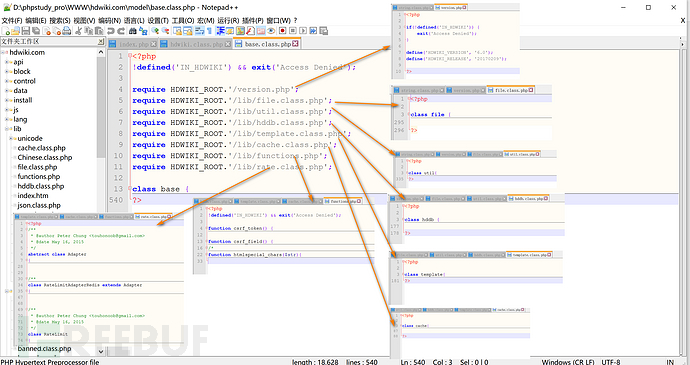Screen dimensions: 690x365
Task: Collapse the lib folder node
Action: click(7, 129)
